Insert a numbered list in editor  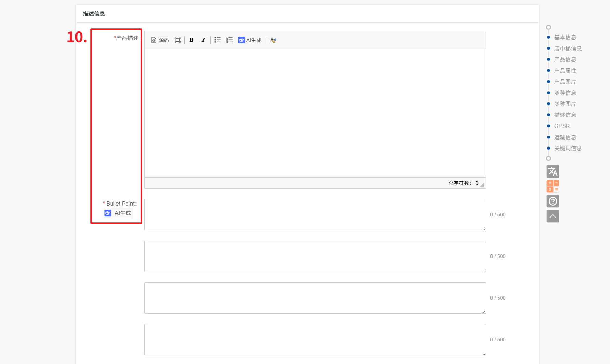(230, 40)
